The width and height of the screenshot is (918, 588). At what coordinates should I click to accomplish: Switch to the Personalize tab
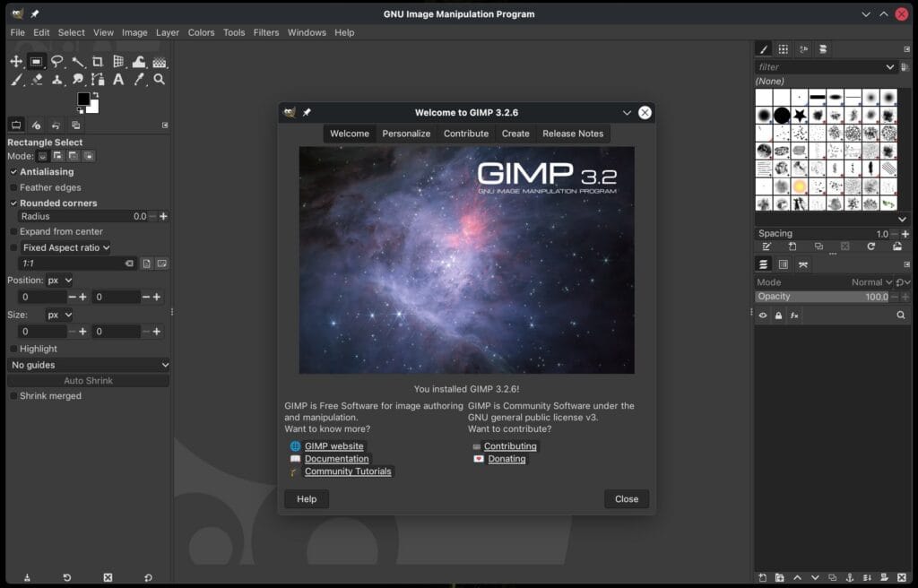click(x=406, y=134)
